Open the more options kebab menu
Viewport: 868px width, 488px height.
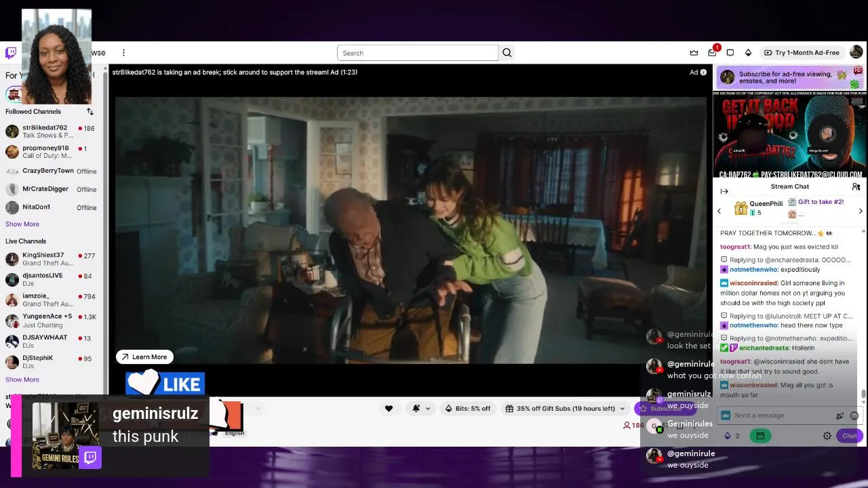[x=123, y=53]
